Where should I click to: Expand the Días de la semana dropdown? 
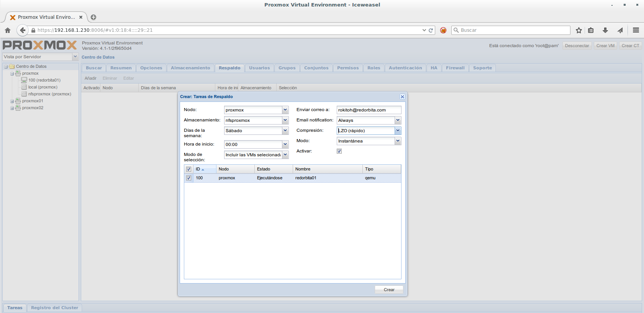[x=285, y=131]
